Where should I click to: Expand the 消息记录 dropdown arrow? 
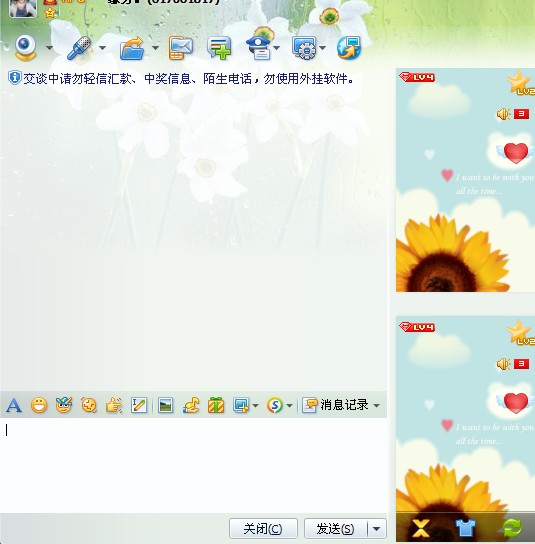click(376, 405)
